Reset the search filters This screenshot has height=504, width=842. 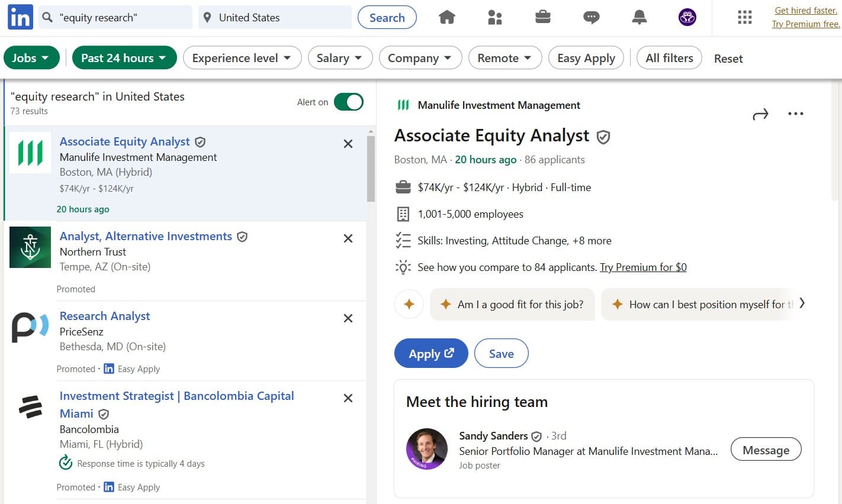[728, 59]
